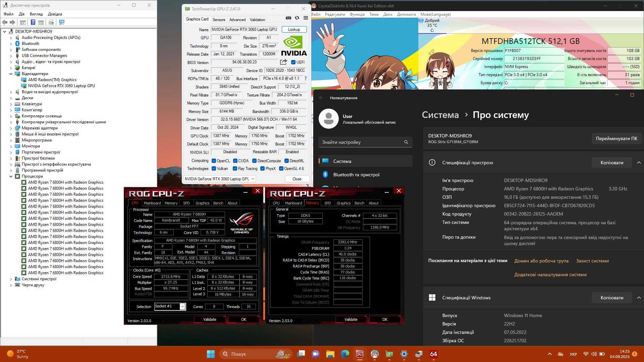Collapse Специфікації Windows section chevron

coord(639,298)
